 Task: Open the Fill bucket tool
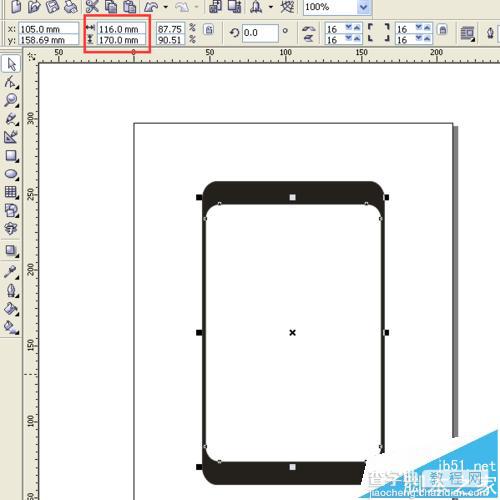(11, 309)
